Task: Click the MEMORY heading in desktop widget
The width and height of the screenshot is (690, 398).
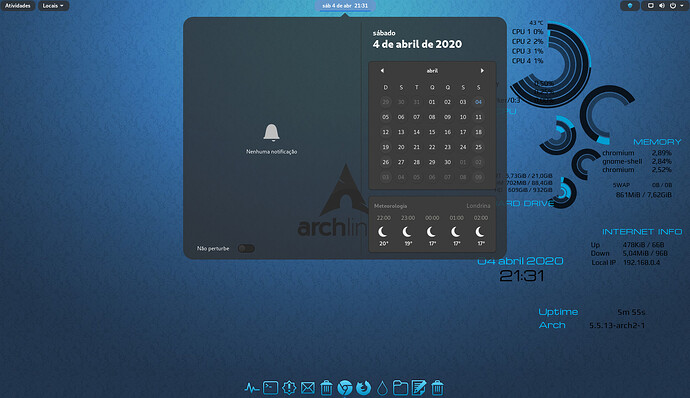Action: [657, 142]
